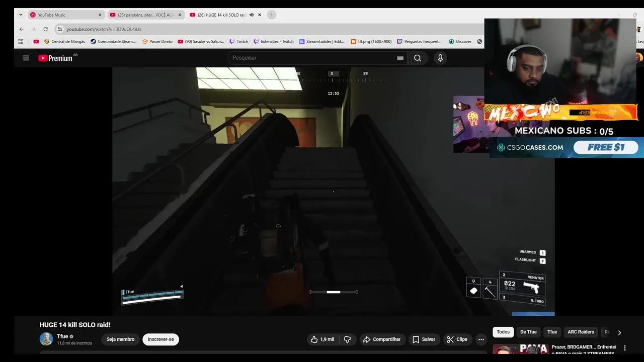Click the Seja membro button
644x362 pixels.
click(120, 339)
